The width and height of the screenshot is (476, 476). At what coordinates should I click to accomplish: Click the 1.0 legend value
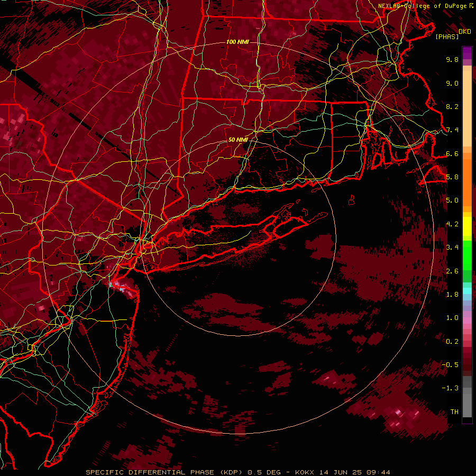(x=452, y=318)
